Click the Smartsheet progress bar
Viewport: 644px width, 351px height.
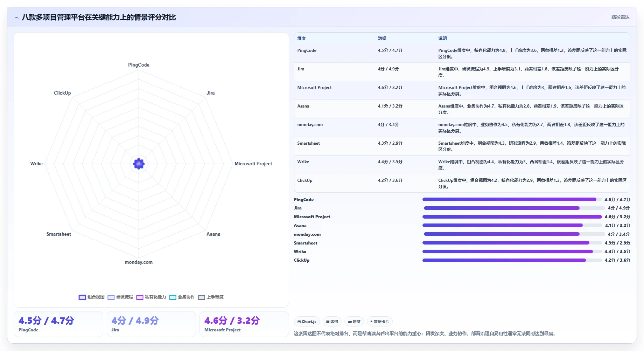click(x=512, y=243)
